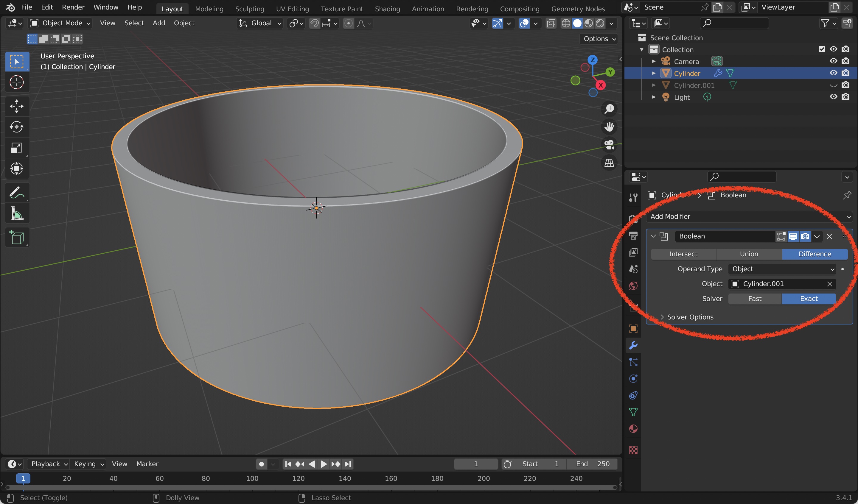Open the Object Data green triangle tab
Screen dimensions: 858x504
point(633,412)
